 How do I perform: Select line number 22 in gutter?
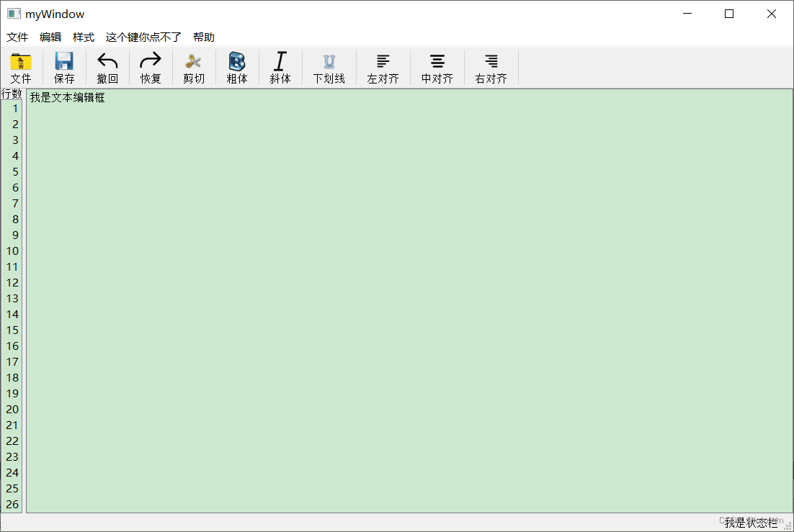12,441
